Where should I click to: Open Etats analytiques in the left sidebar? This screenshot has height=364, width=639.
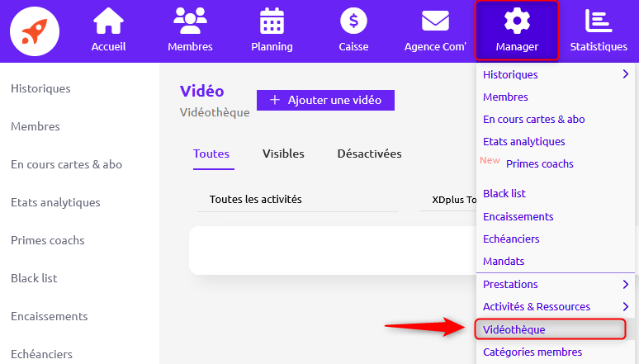pos(55,202)
